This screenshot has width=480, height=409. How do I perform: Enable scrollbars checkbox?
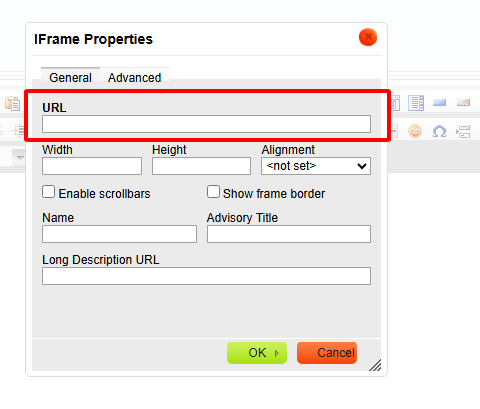tap(48, 192)
